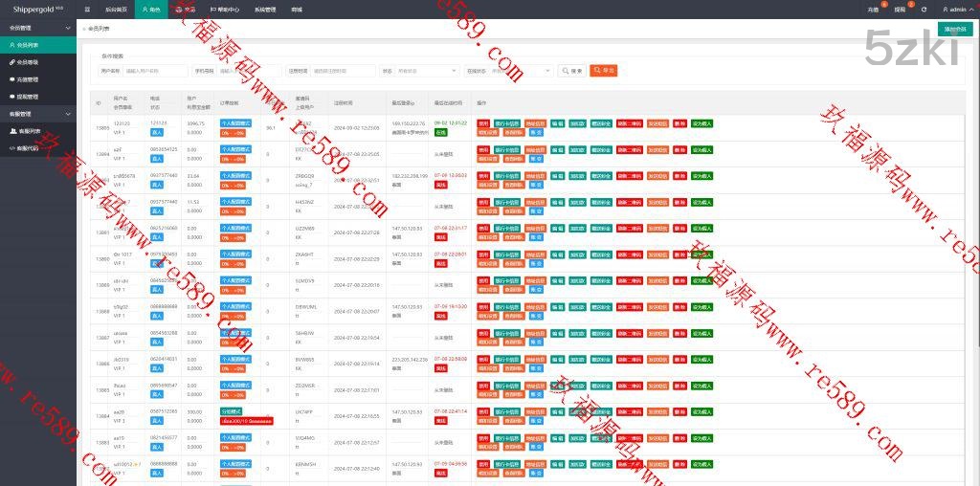
Task: Switch to the 系统管理 top menu
Action: point(265,9)
